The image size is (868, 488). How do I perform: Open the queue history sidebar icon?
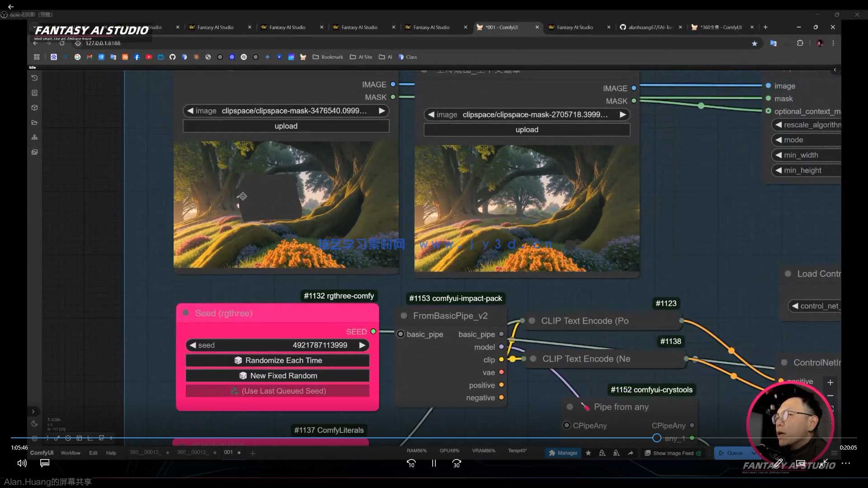(34, 78)
